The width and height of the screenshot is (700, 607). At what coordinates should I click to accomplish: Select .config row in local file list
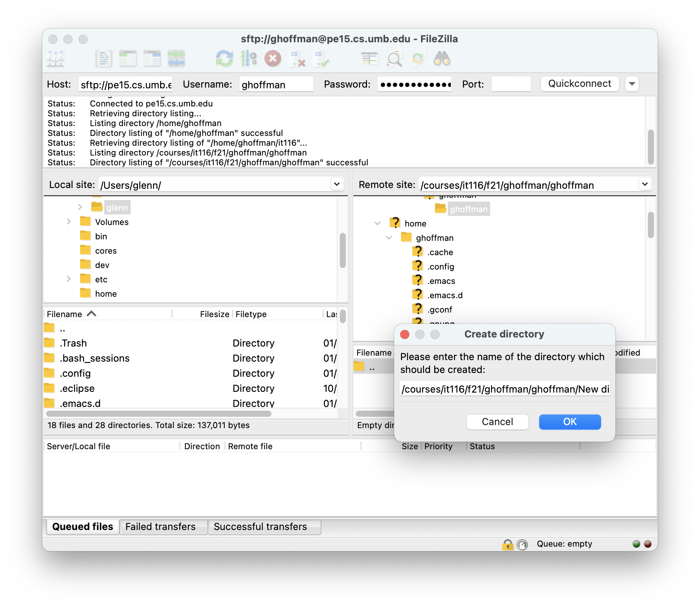[191, 373]
